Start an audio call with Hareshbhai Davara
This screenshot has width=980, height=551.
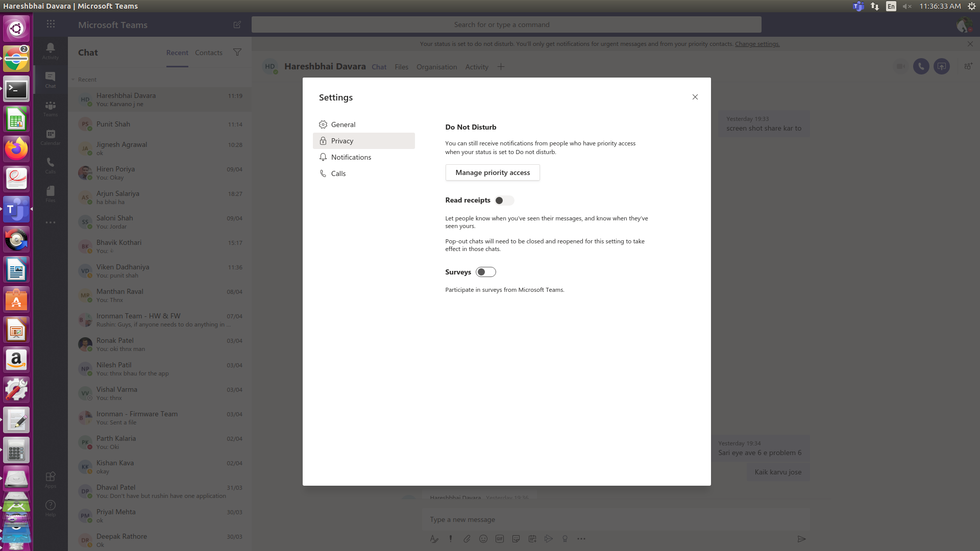tap(921, 66)
